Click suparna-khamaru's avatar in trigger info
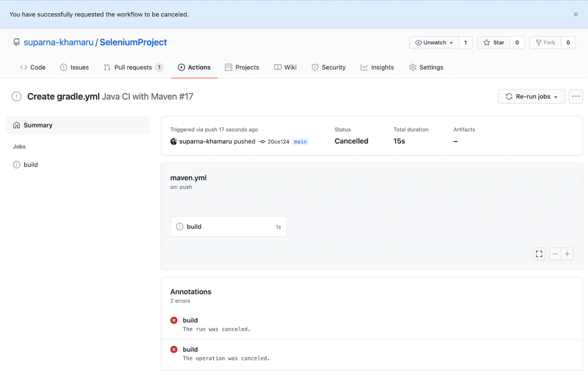The image size is (588, 375). [173, 141]
